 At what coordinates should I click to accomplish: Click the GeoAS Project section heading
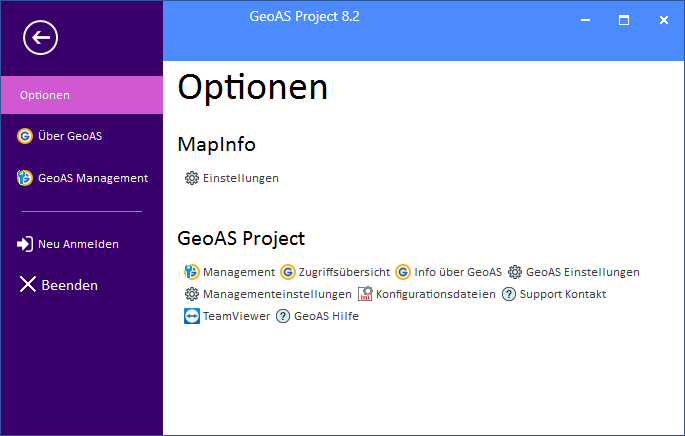point(241,239)
